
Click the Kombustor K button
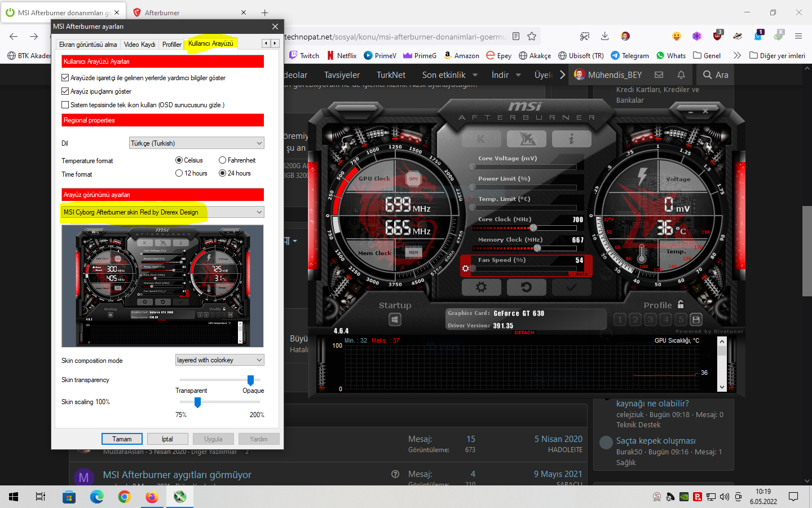coord(481,139)
